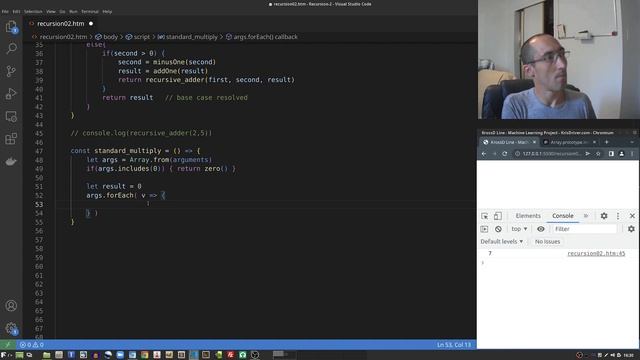Open the Accounts menu in activity bar
The image size is (640, 360).
point(11,305)
